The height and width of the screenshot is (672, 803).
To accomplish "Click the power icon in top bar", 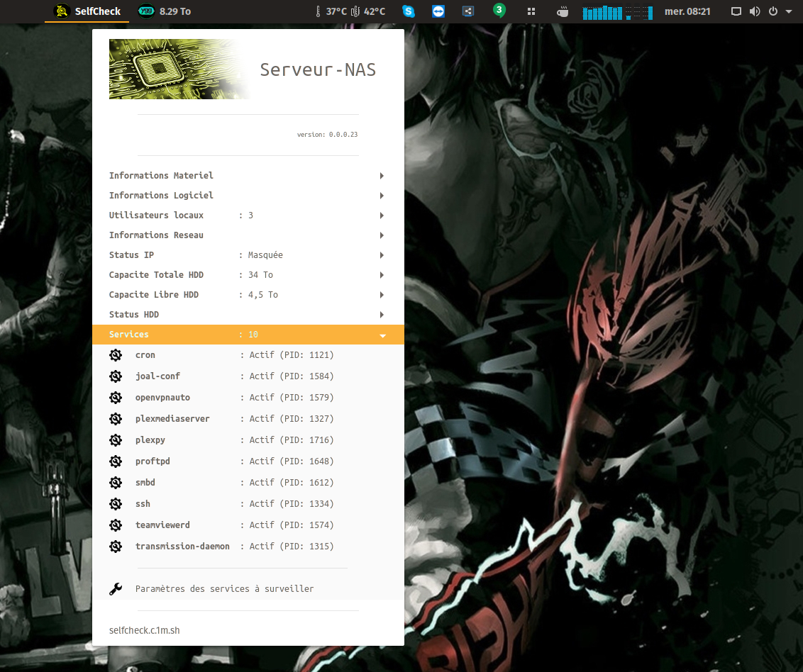I will (x=773, y=11).
